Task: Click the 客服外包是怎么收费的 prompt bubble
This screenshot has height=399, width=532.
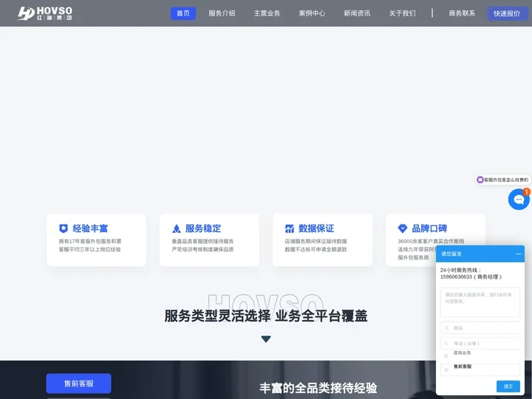Action: [503, 180]
